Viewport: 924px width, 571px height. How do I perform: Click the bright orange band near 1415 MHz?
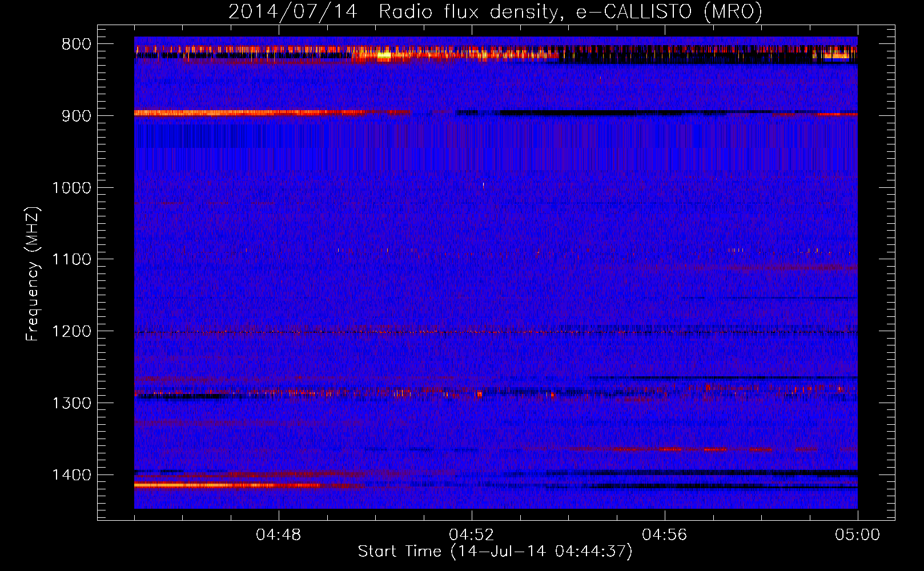pos(228,485)
